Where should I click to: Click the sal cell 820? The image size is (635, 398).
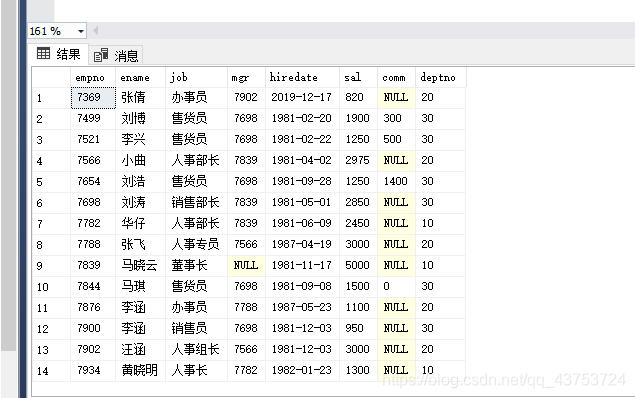pos(358,98)
